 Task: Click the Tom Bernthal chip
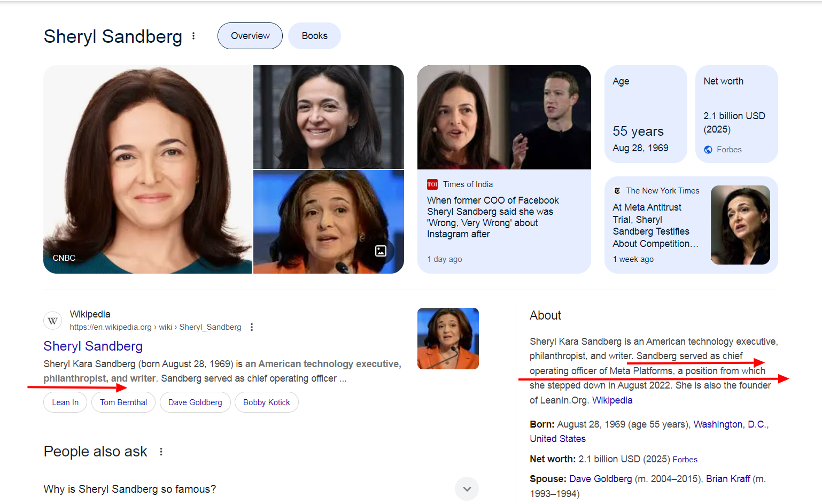click(123, 402)
